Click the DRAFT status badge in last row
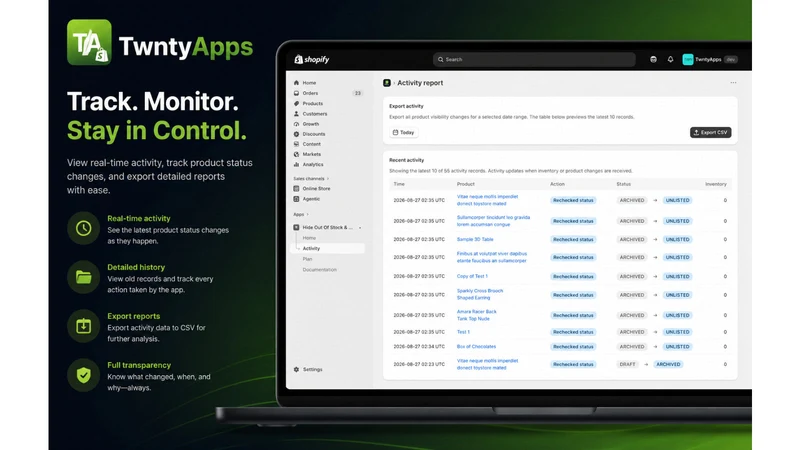 pyautogui.click(x=628, y=365)
